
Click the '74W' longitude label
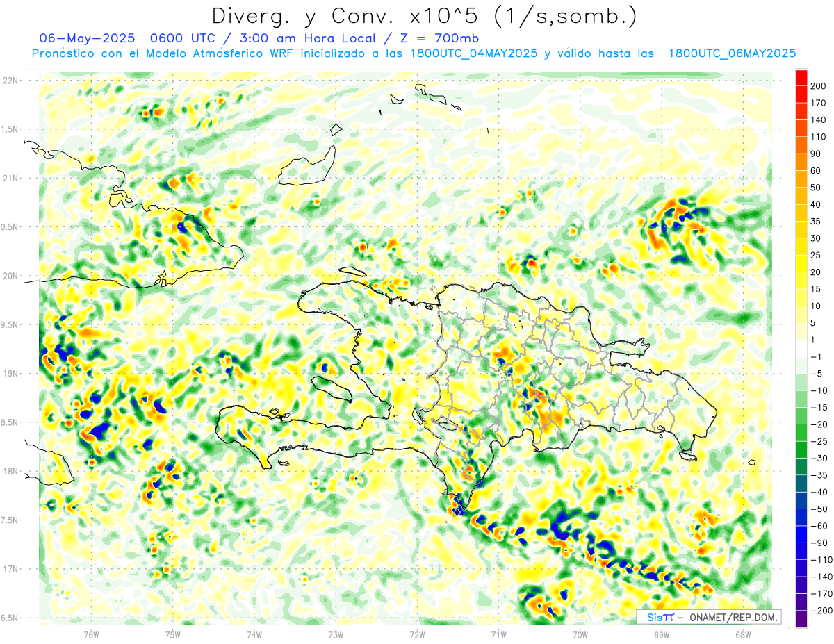(x=254, y=634)
